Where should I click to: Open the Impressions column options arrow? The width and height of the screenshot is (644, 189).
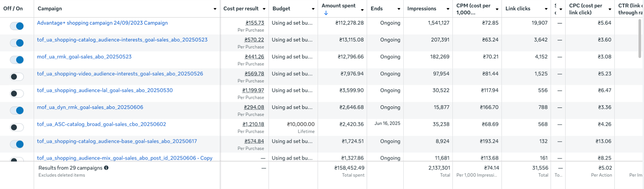448,9
